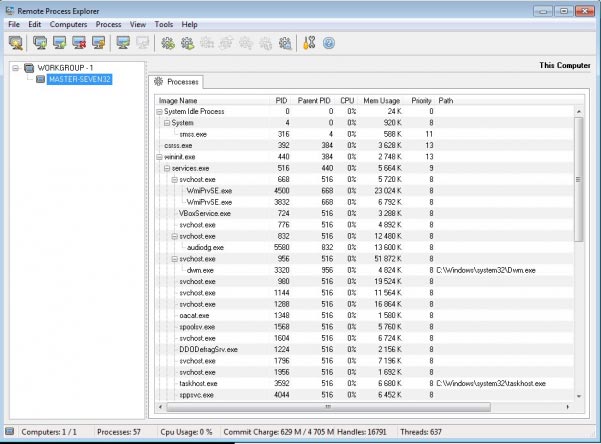Click the blue help question mark icon
The image size is (601, 444).
tap(328, 43)
